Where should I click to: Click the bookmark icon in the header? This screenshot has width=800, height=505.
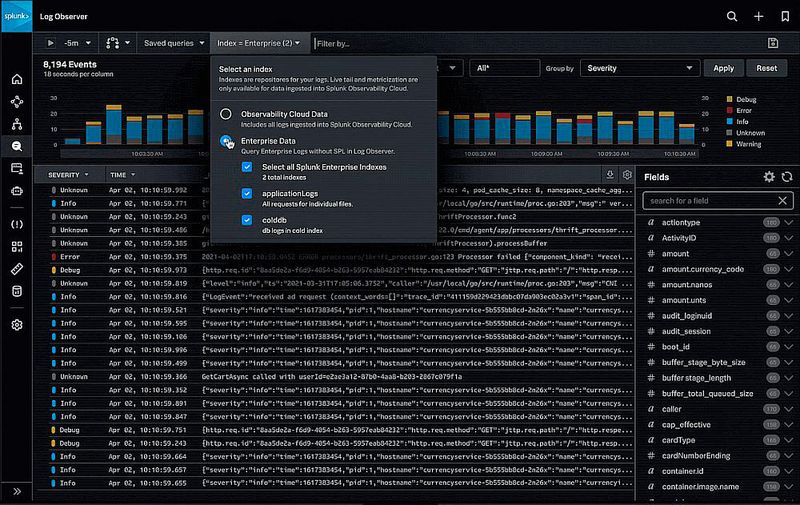click(x=785, y=16)
